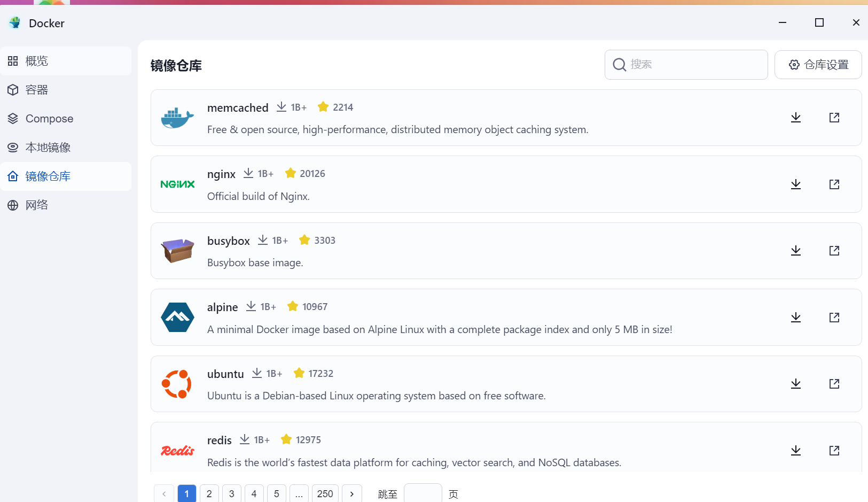
Task: Click the Docker app icon in title bar
Action: (14, 22)
